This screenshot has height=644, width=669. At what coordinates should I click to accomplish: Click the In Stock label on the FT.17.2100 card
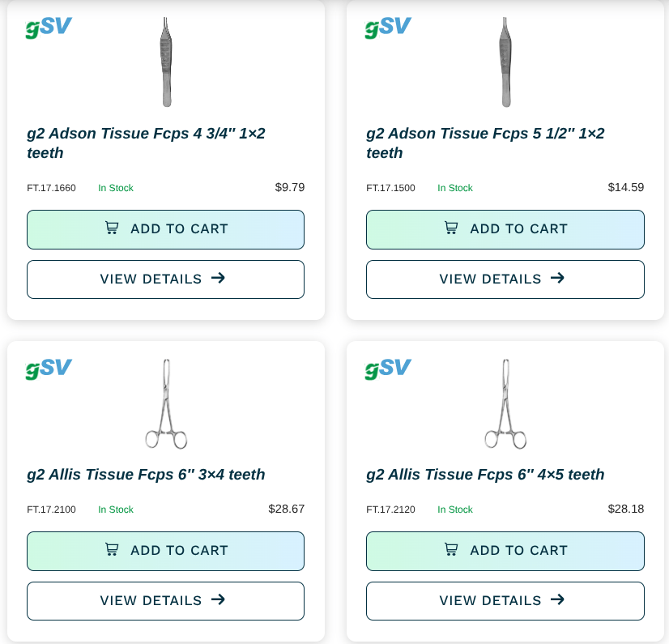pos(116,510)
